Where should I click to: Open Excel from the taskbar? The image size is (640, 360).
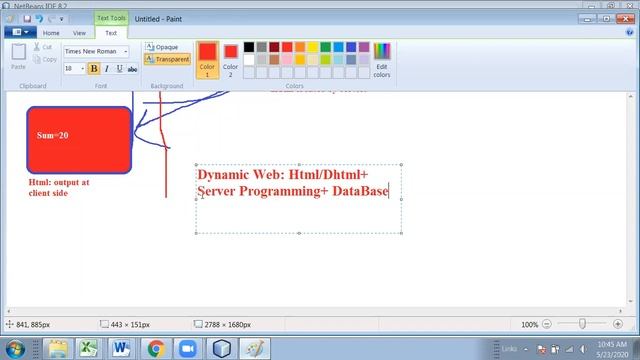coord(89,349)
